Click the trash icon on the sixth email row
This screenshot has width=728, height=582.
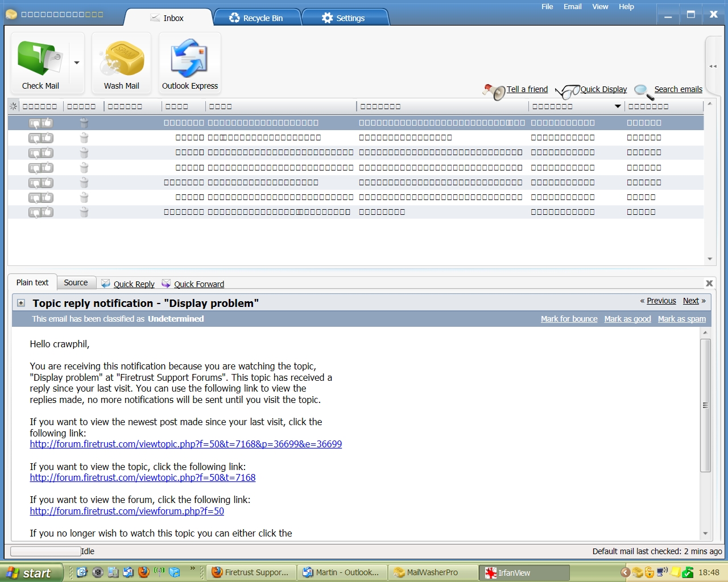tap(84, 197)
